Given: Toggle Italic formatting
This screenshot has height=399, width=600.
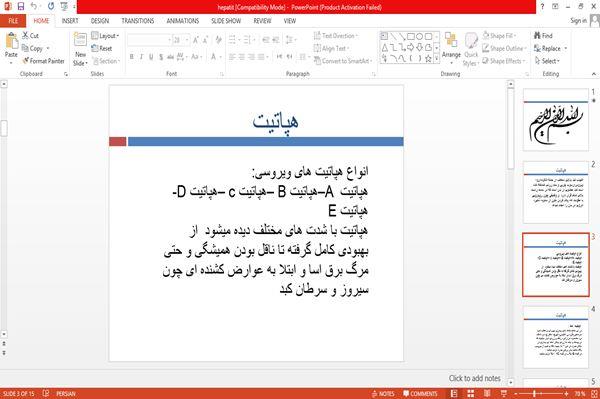Looking at the screenshot, I should coord(141,57).
